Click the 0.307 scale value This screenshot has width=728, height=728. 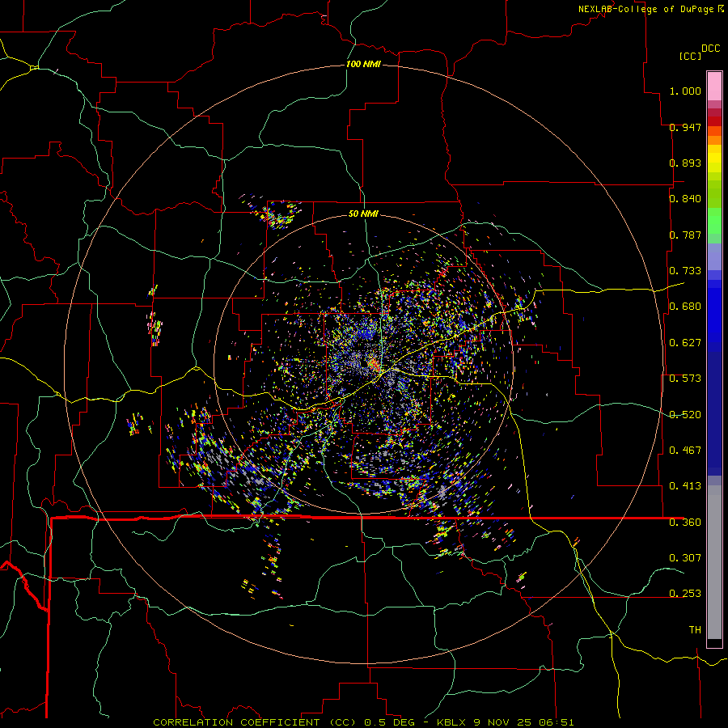click(x=685, y=558)
